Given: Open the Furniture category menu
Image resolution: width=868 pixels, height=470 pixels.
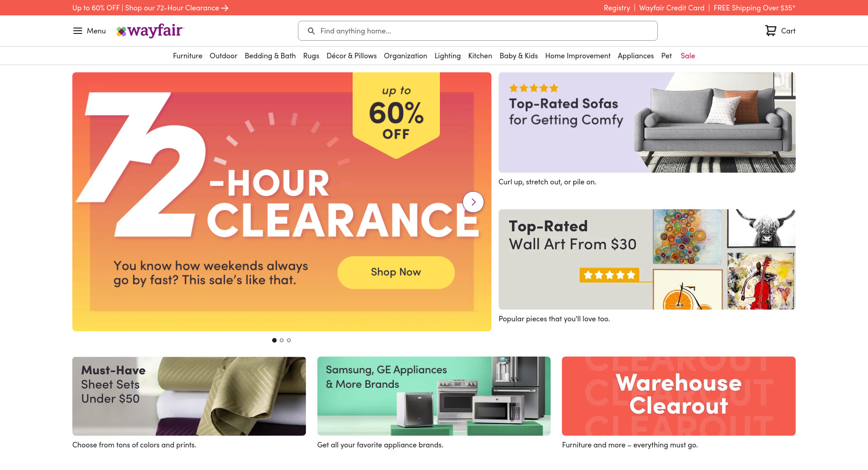Looking at the screenshot, I should click(188, 56).
